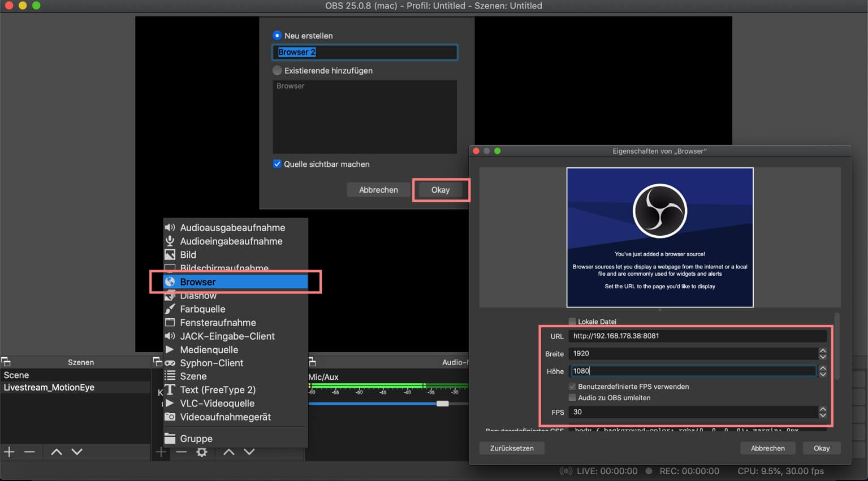Click Breite stepper up arrow
The image size is (868, 481).
823,350
